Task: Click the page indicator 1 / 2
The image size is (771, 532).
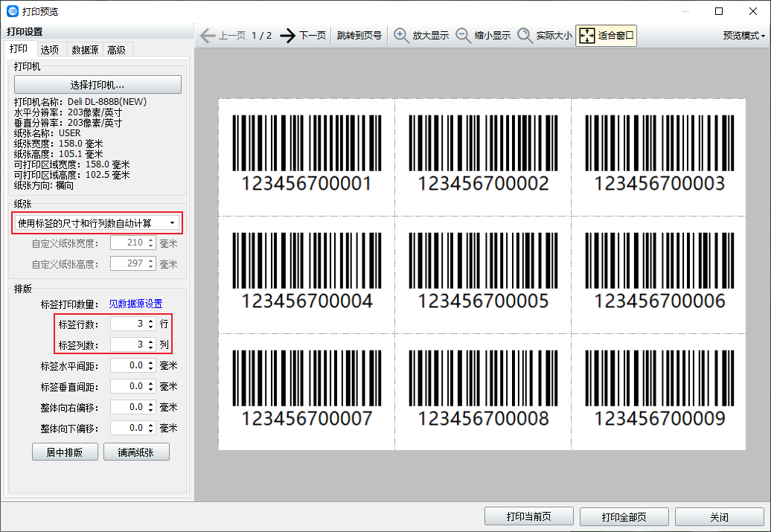Action: pos(262,36)
